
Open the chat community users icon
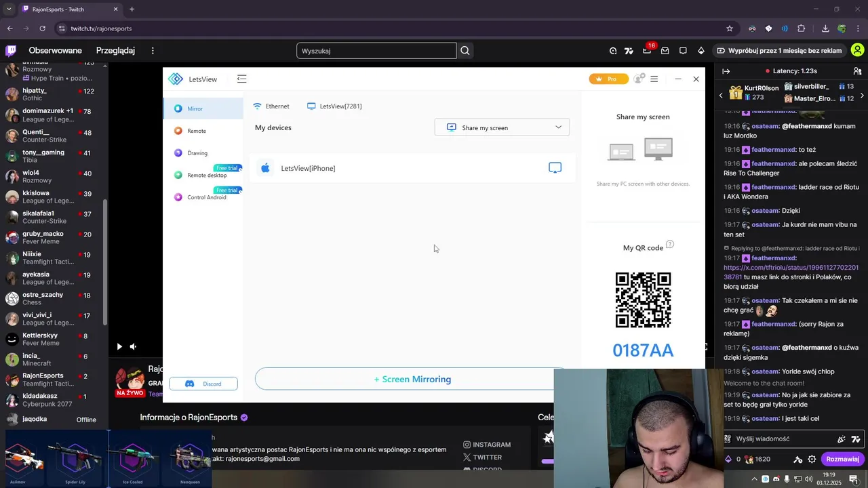(857, 70)
